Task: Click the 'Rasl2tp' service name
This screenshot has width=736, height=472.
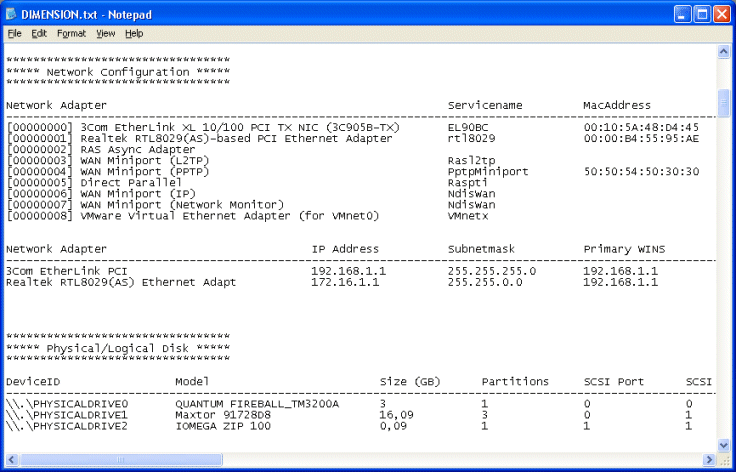Action: [x=471, y=160]
